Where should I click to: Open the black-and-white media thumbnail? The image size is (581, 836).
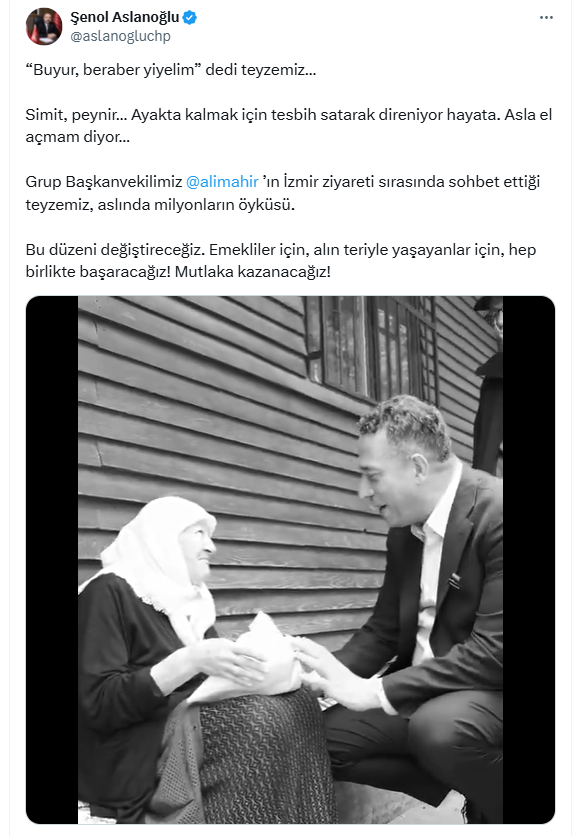[290, 560]
